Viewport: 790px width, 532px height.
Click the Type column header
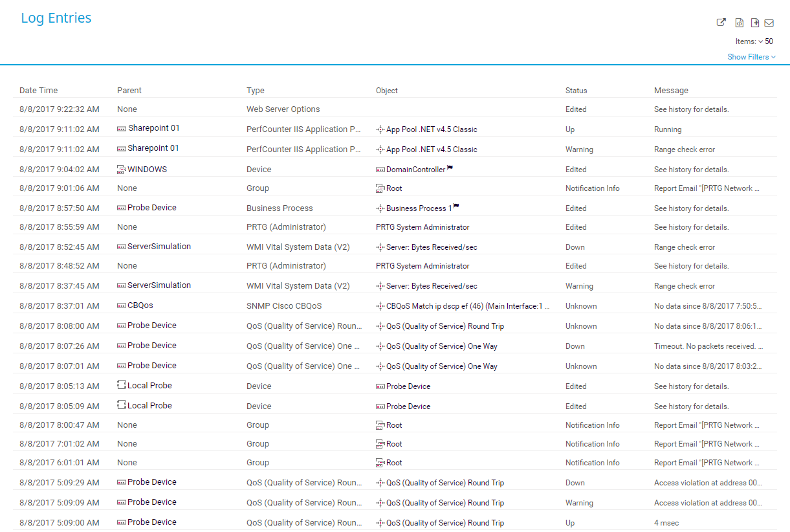click(x=256, y=91)
